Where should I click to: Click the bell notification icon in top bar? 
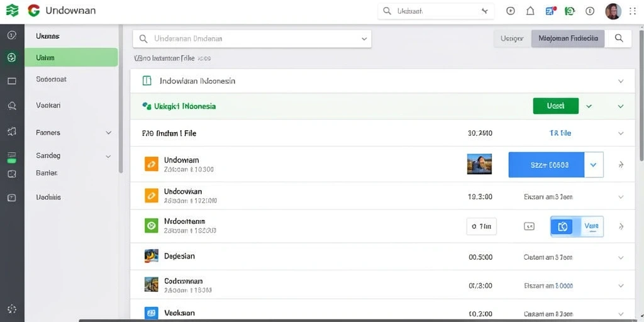click(x=530, y=11)
